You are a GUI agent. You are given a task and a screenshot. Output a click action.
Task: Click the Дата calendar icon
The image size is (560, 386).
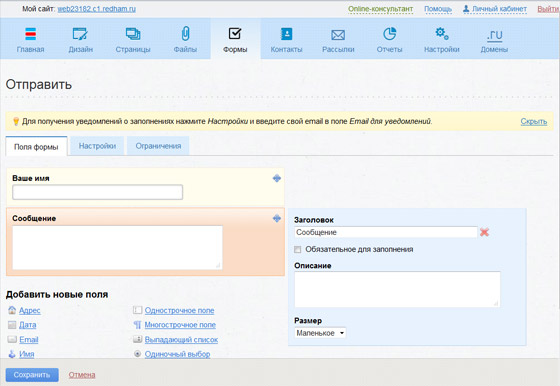[x=12, y=325]
